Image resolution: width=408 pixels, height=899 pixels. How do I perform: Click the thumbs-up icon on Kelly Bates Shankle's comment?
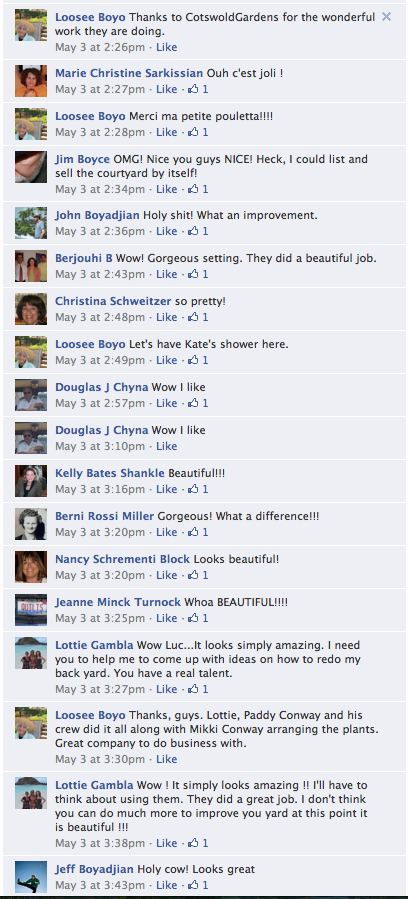(x=194, y=489)
